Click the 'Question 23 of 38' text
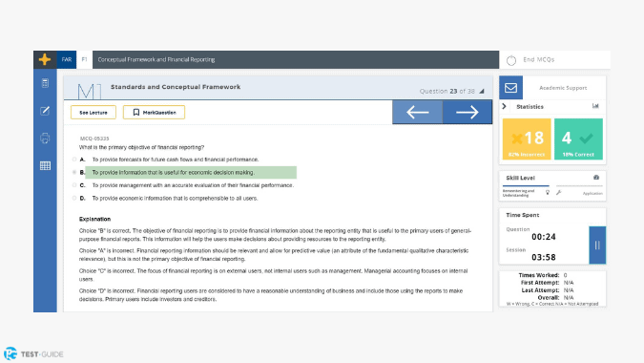The image size is (644, 363). pyautogui.click(x=447, y=92)
